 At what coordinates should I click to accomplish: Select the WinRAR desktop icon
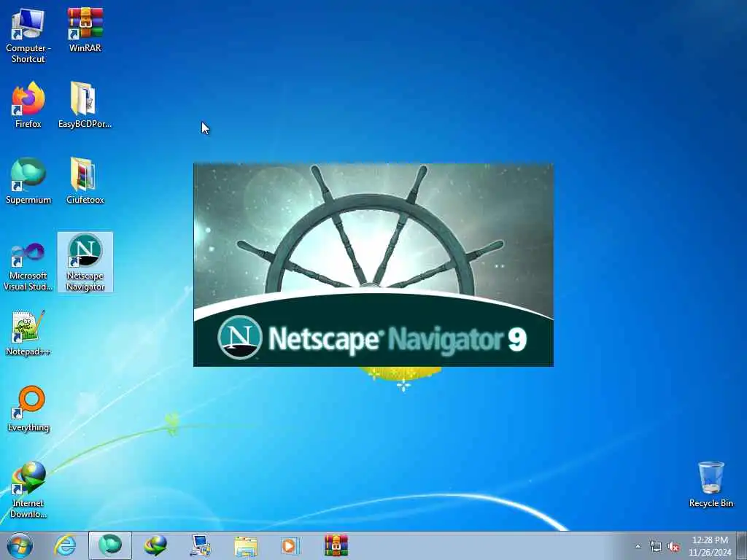(x=85, y=30)
